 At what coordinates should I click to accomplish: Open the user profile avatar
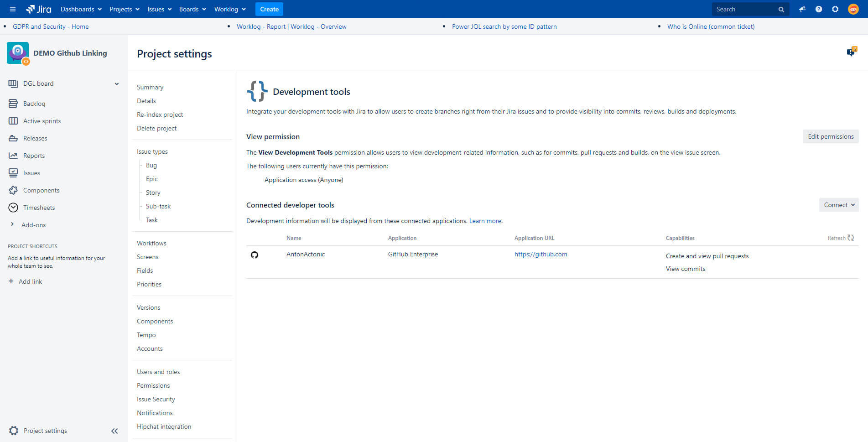[x=853, y=9]
